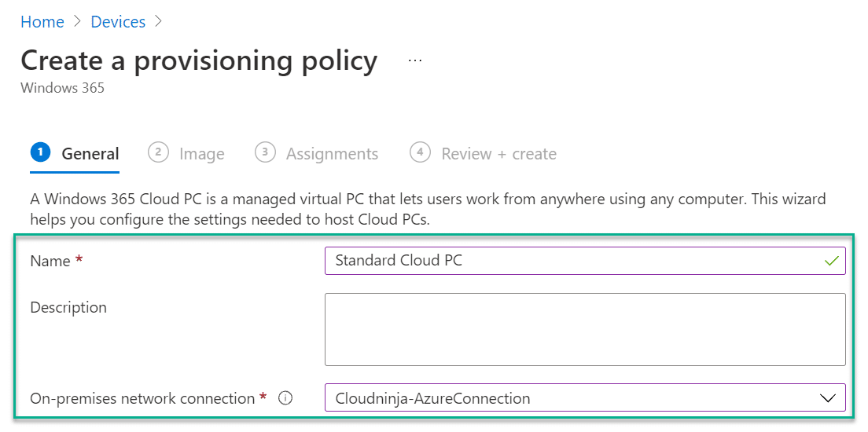Open the Devices breadcrumb link
868x432 pixels.
point(118,22)
